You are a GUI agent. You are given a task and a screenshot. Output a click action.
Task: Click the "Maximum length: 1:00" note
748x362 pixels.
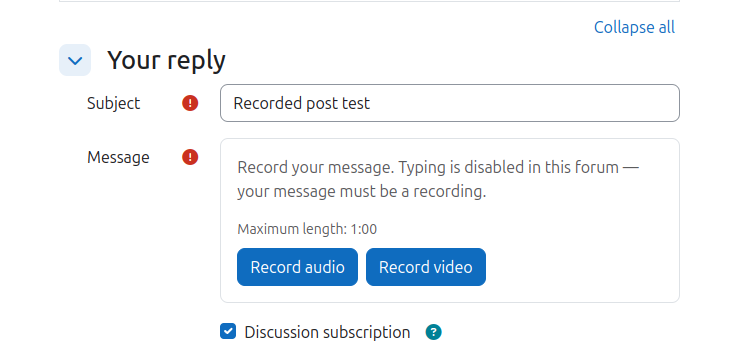[307, 229]
